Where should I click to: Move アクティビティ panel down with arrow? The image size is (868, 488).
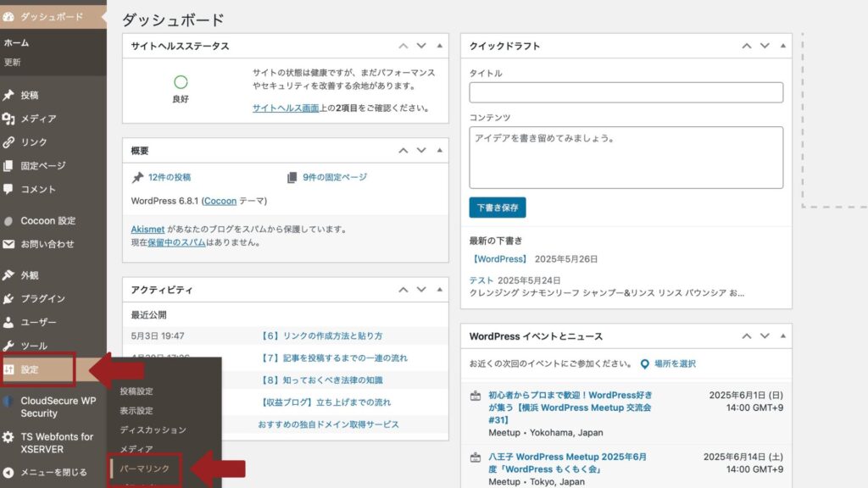[421, 290]
